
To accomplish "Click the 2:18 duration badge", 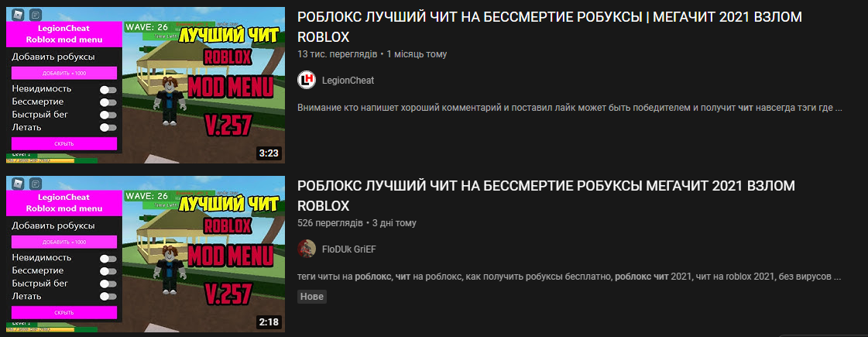I will coord(269,322).
